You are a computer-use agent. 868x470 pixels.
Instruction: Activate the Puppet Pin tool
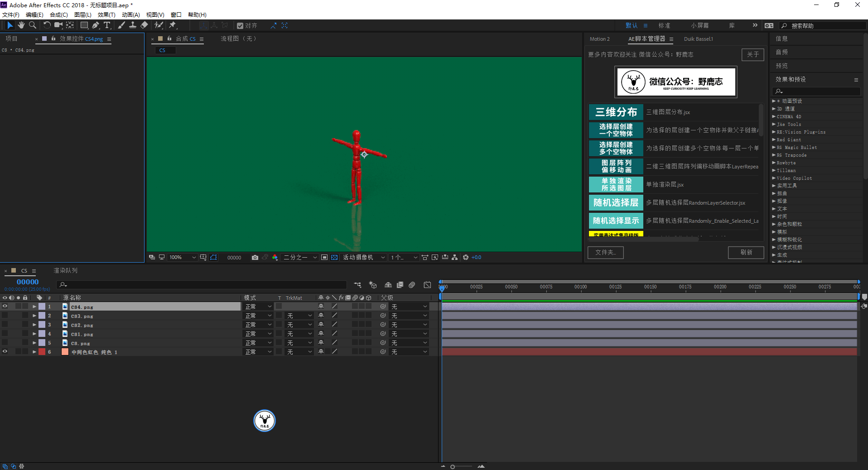point(173,25)
